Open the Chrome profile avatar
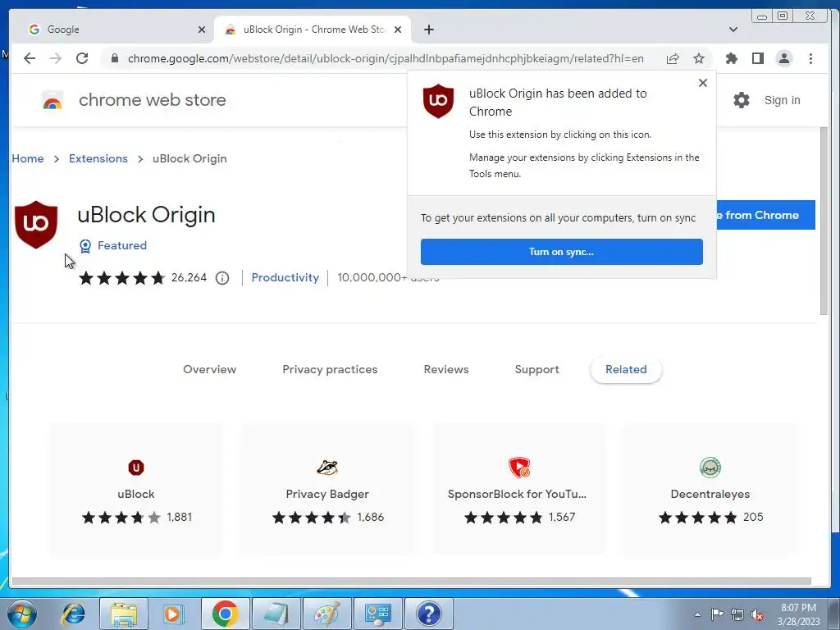 [783, 58]
